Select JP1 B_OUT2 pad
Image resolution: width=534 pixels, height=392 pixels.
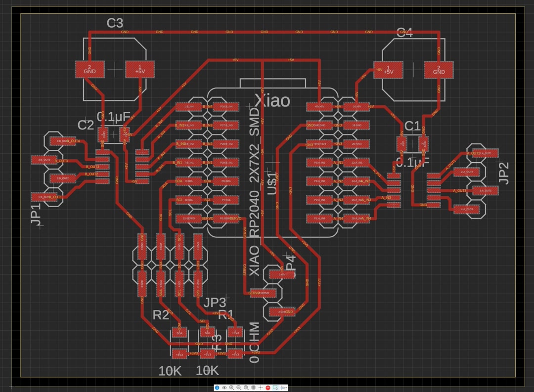[63, 178]
